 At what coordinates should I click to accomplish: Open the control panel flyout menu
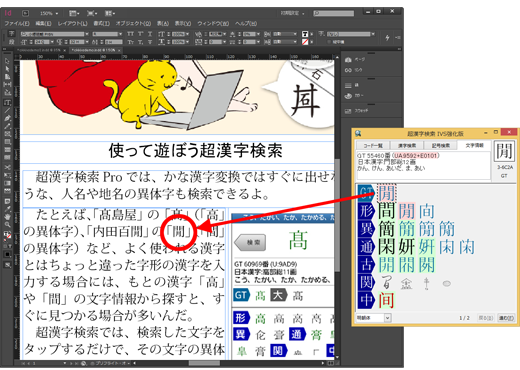pyautogui.click(x=398, y=38)
